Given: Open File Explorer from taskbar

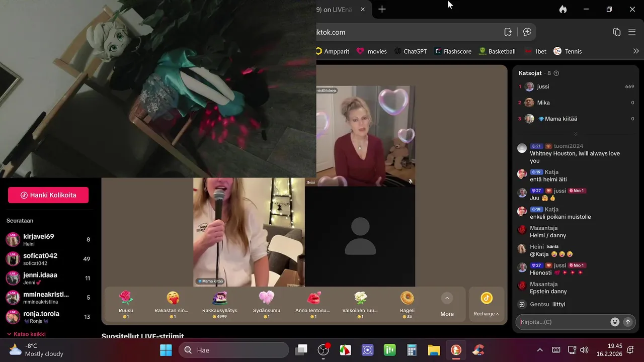Looking at the screenshot, I should tap(434, 350).
